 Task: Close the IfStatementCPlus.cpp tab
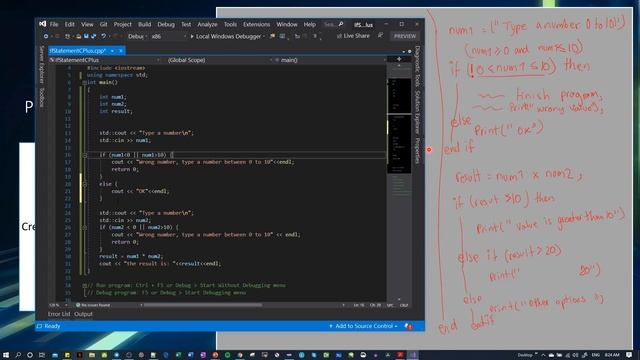tap(121, 51)
